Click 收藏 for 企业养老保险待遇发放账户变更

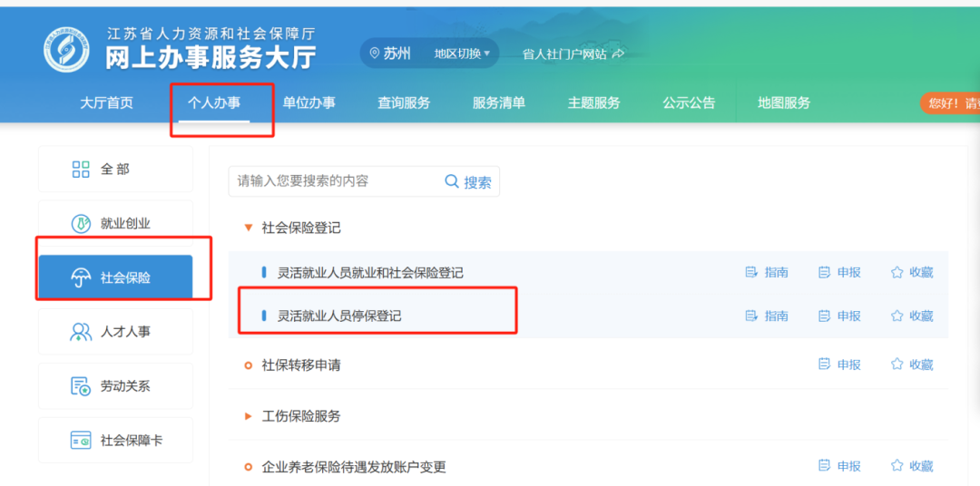pos(912,466)
